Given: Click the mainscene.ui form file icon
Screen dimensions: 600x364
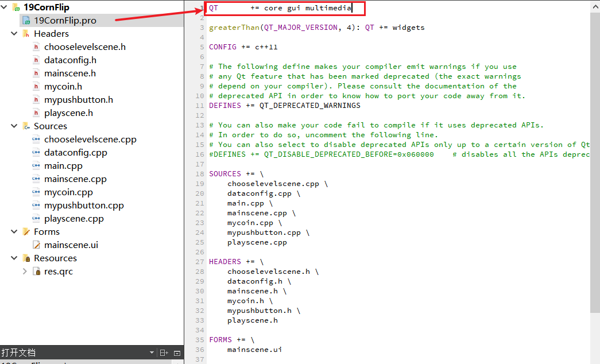Looking at the screenshot, I should (36, 245).
